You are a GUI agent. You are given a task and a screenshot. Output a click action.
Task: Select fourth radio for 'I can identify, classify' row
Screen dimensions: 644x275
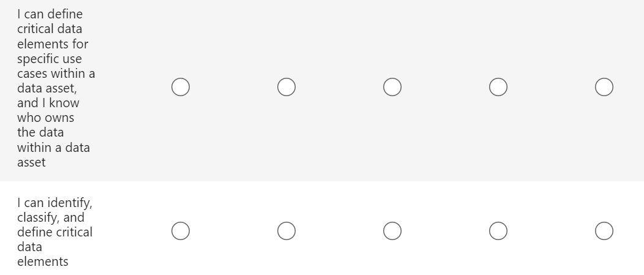click(498, 231)
